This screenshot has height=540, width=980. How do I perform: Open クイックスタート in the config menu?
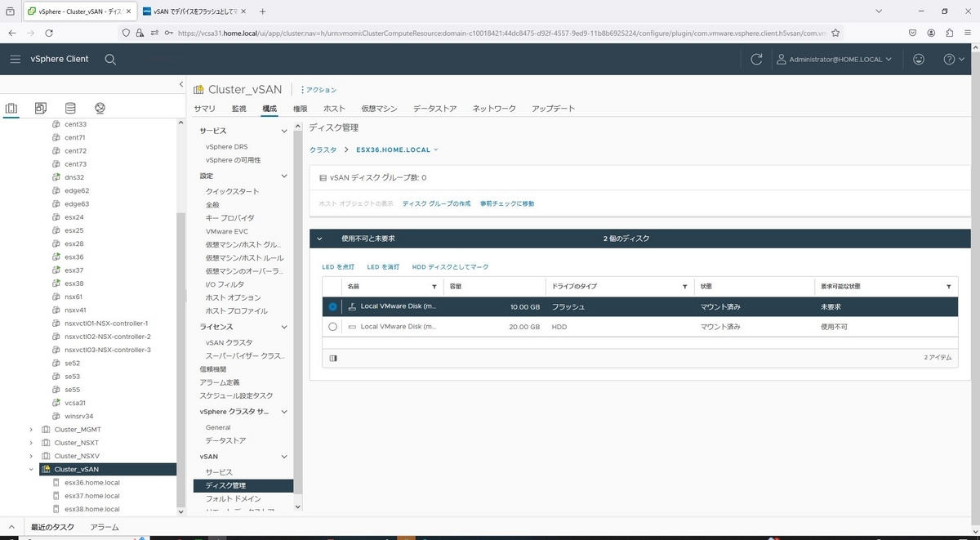(233, 191)
